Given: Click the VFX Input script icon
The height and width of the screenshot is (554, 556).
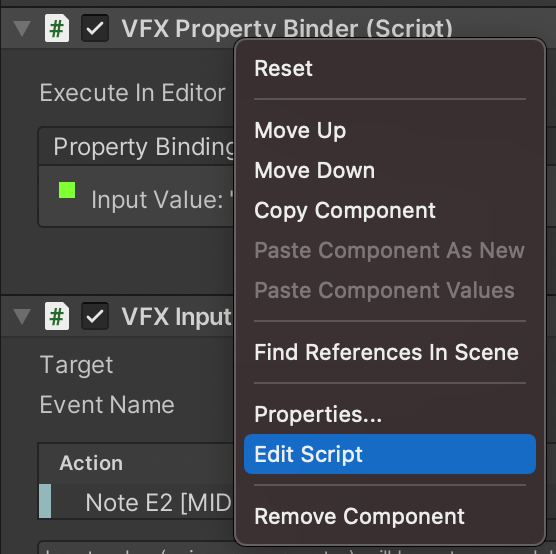Looking at the screenshot, I should pos(57,316).
